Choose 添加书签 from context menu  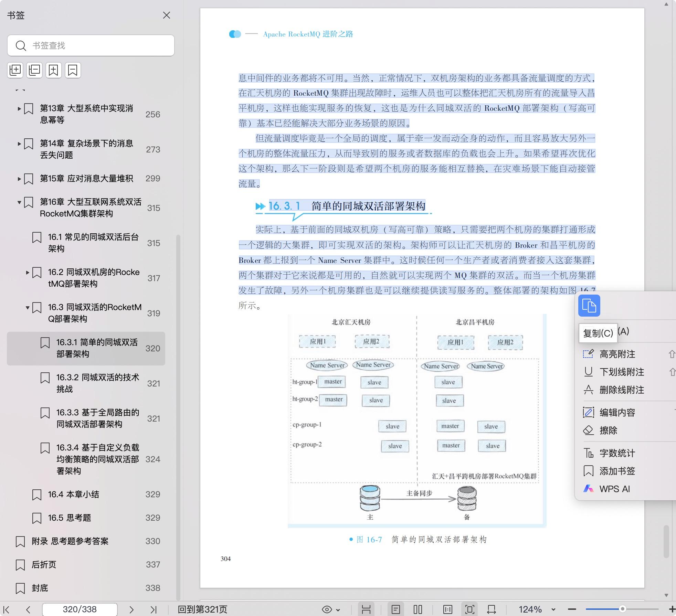coord(617,471)
